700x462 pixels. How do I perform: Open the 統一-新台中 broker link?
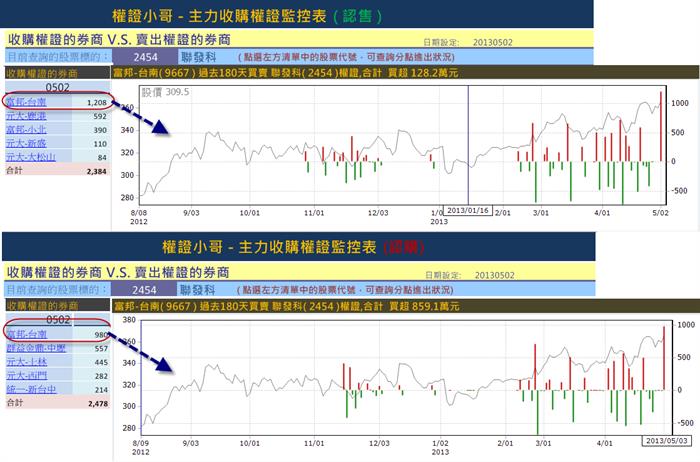pos(32,389)
